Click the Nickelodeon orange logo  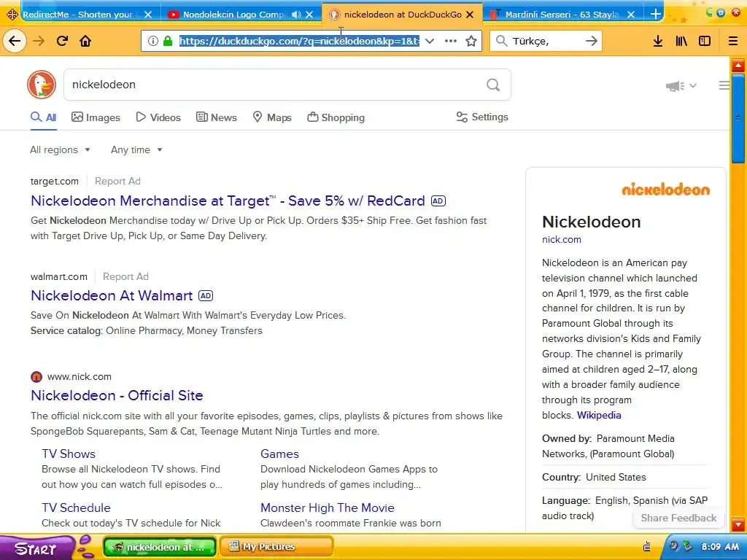(x=665, y=189)
